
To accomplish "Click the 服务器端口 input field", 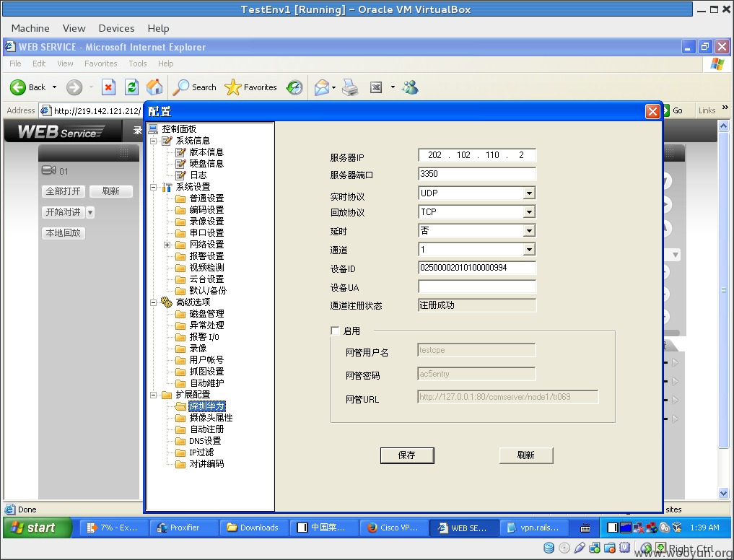I will tap(476, 174).
